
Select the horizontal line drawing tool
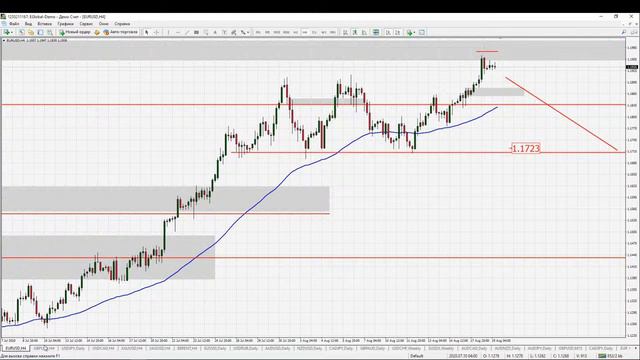click(178, 32)
